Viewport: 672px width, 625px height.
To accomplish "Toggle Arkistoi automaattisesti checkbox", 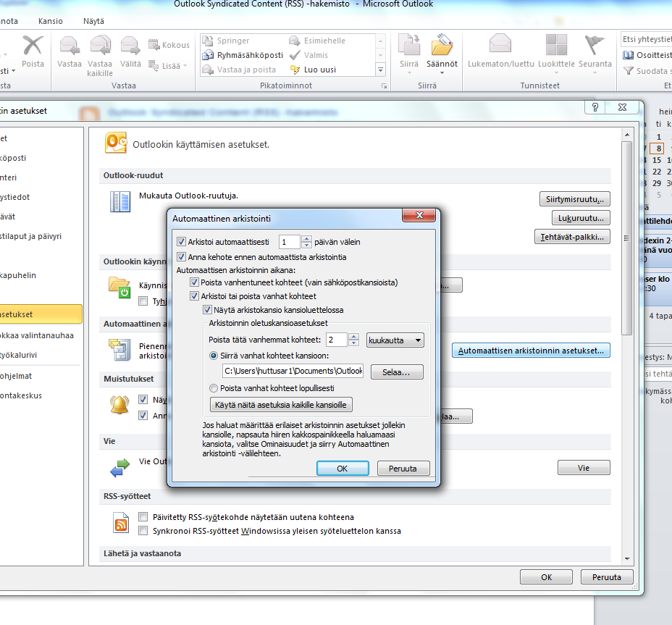I will coord(181,242).
